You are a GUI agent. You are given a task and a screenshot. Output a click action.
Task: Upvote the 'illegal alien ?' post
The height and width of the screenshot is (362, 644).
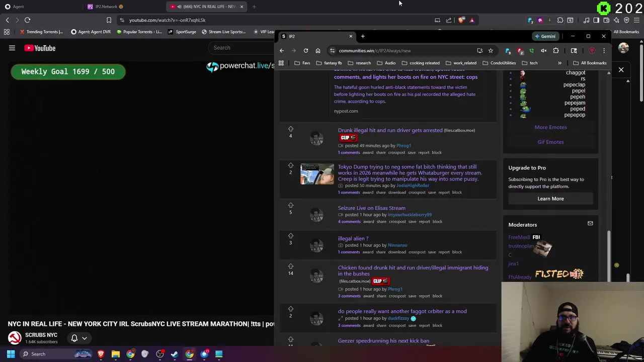290,236
